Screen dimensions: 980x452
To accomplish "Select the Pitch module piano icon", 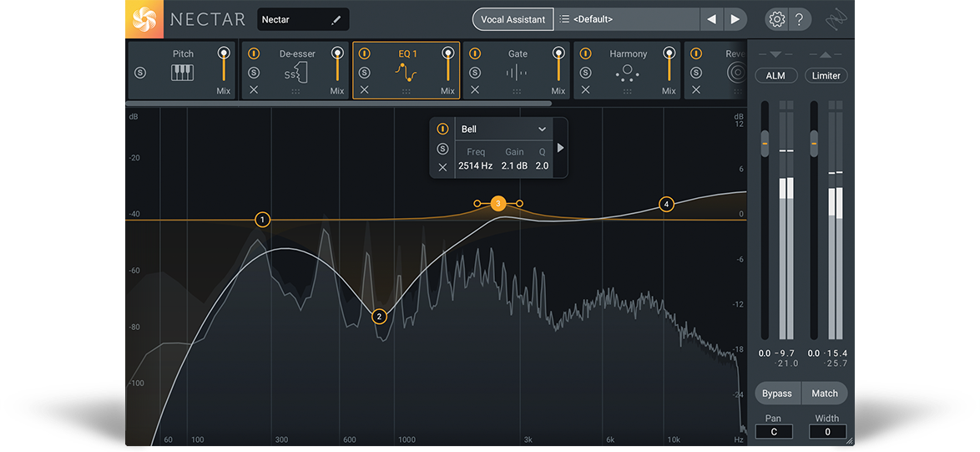I will click(183, 73).
